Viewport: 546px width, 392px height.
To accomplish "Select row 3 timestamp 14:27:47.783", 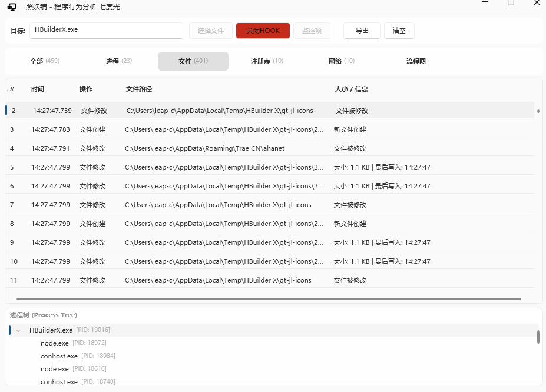I will 51,129.
